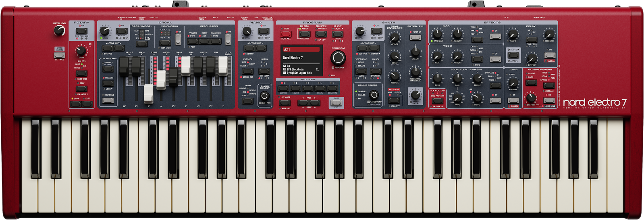Click the Synth Attack envelope knob
This screenshot has width=644, height=220.
(x=395, y=38)
